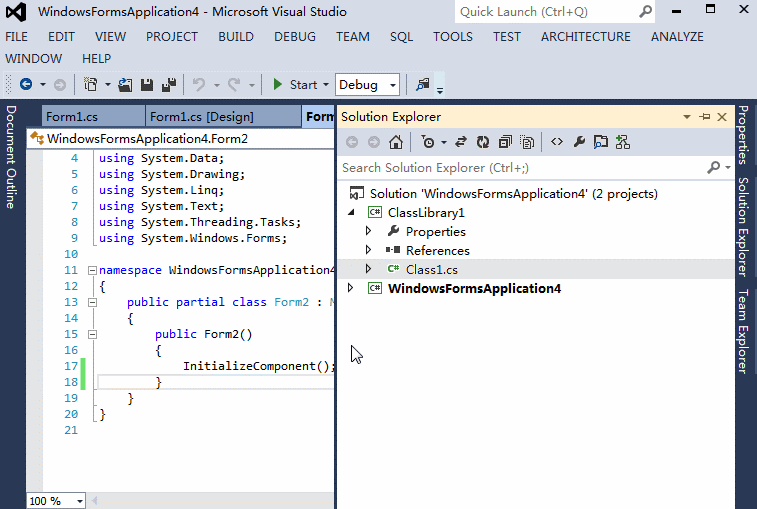The image size is (757, 509).
Task: Switch to the Form1.cs [Design] tab
Action: [201, 117]
